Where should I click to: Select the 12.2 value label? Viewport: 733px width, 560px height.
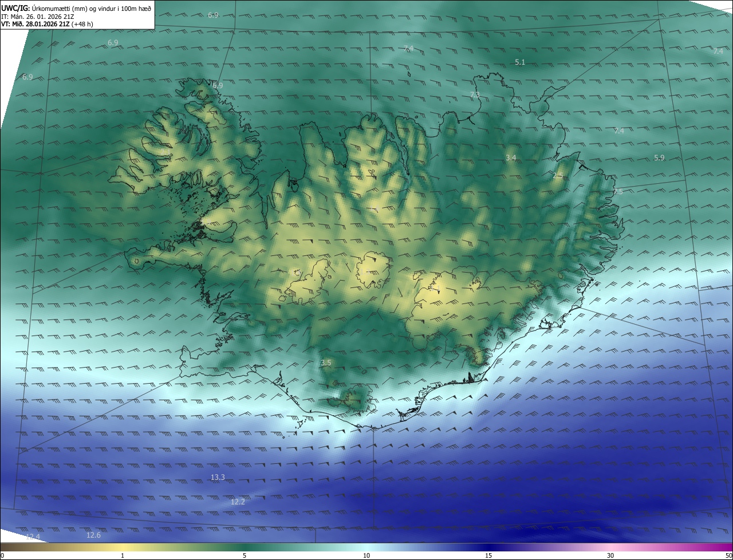pos(238,502)
